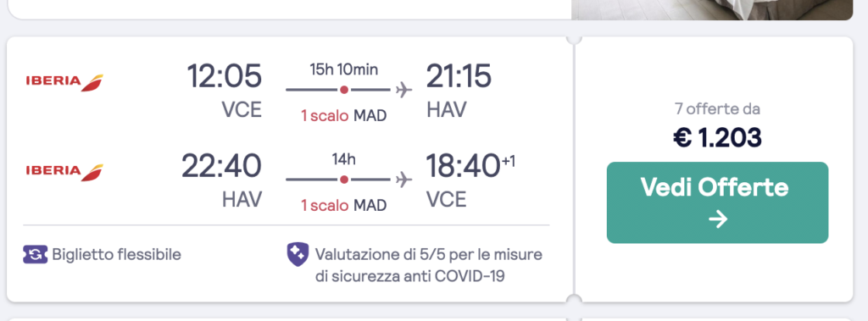Click the room thumbnail image at the top right
The height and width of the screenshot is (321, 868).
[x=712, y=9]
